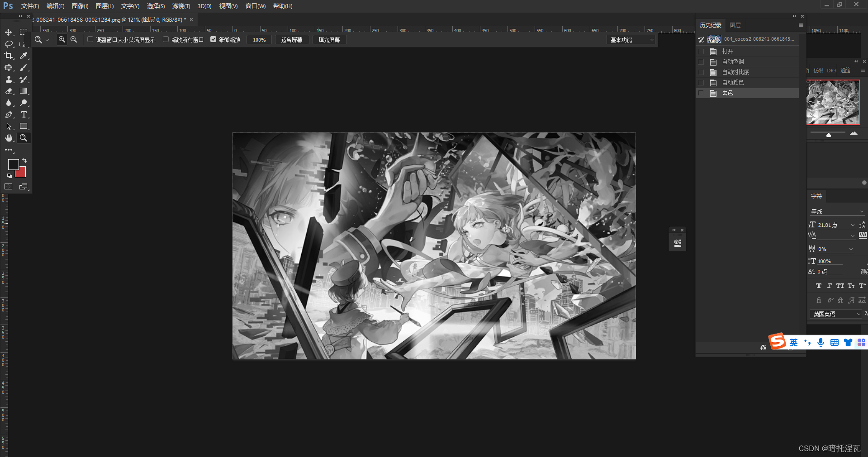Image resolution: width=868 pixels, height=457 pixels.
Task: Click the zoom-in magnifier in options bar
Action: tap(62, 39)
